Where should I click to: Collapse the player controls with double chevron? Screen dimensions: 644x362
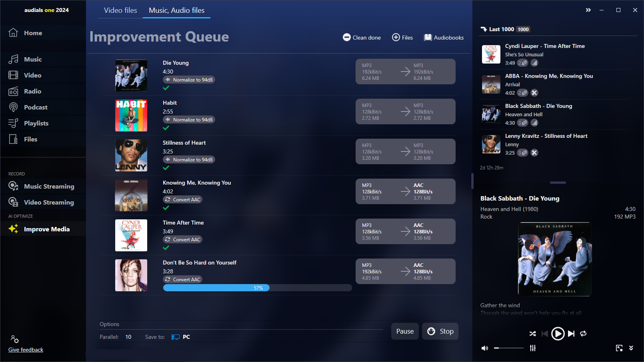pyautogui.click(x=631, y=348)
